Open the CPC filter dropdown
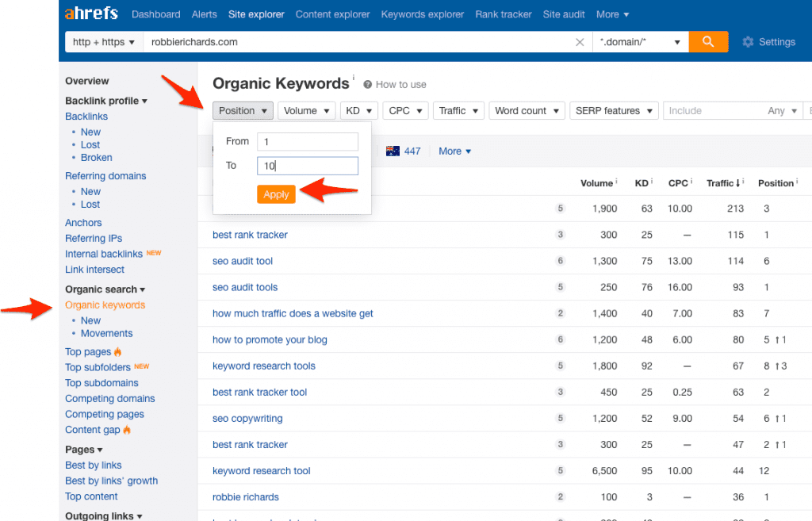This screenshot has width=812, height=521. [x=405, y=111]
